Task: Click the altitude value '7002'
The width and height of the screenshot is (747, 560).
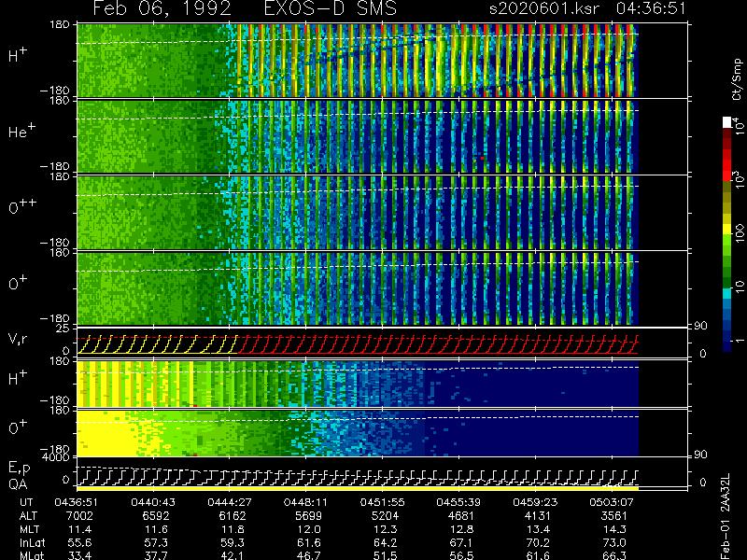Action: pyautogui.click(x=80, y=516)
